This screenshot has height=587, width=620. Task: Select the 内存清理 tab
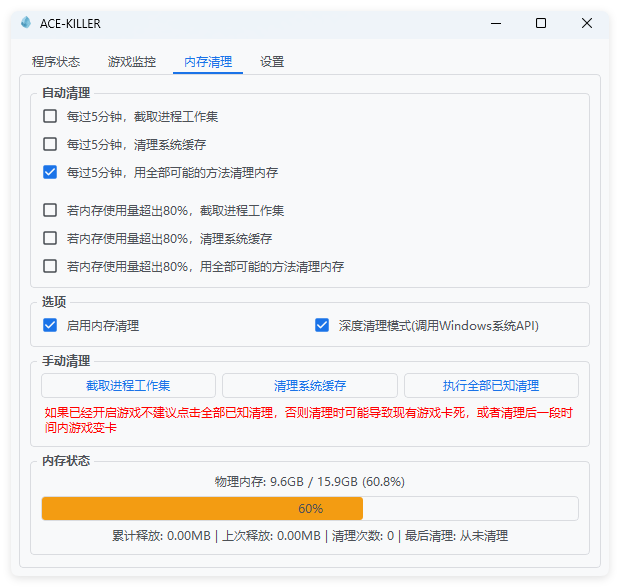point(208,62)
